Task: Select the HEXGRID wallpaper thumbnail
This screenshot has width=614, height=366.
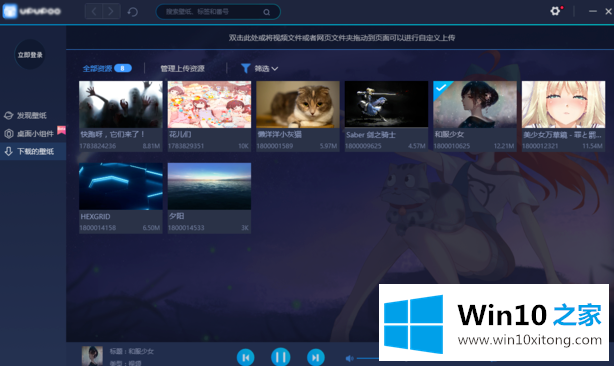Action: [x=121, y=186]
